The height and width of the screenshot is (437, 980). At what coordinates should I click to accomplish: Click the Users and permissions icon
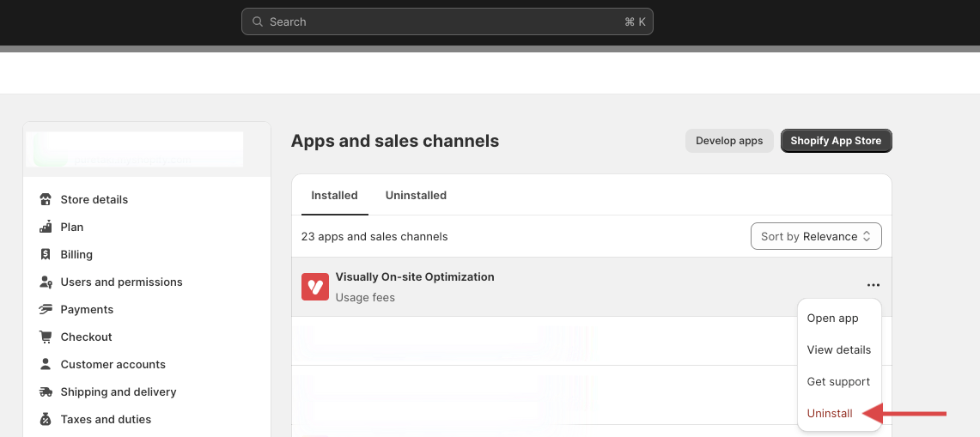pyautogui.click(x=45, y=282)
